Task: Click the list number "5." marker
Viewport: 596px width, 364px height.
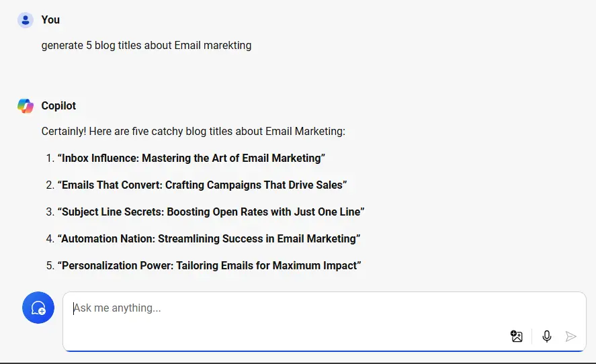Action: click(x=50, y=266)
